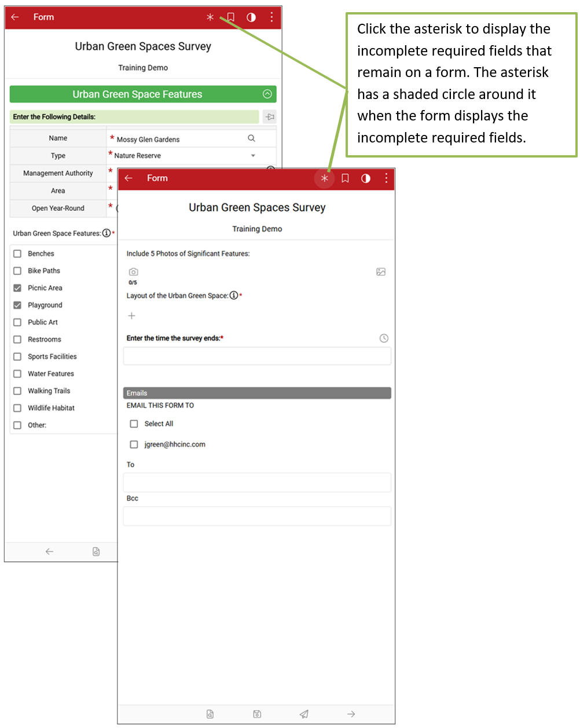Click info icon next to Urban Green Space Features
The image size is (580, 728).
[107, 233]
